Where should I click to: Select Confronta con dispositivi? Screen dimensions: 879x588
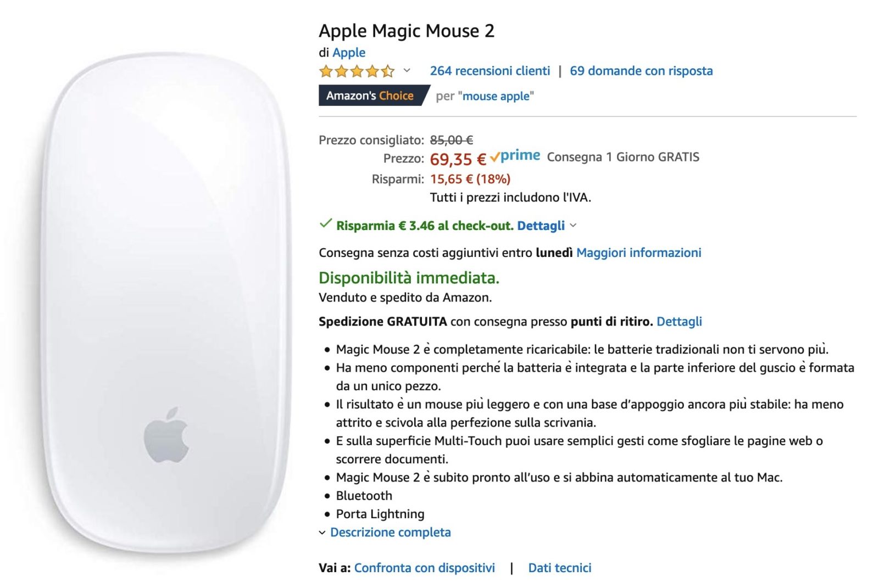(x=426, y=567)
